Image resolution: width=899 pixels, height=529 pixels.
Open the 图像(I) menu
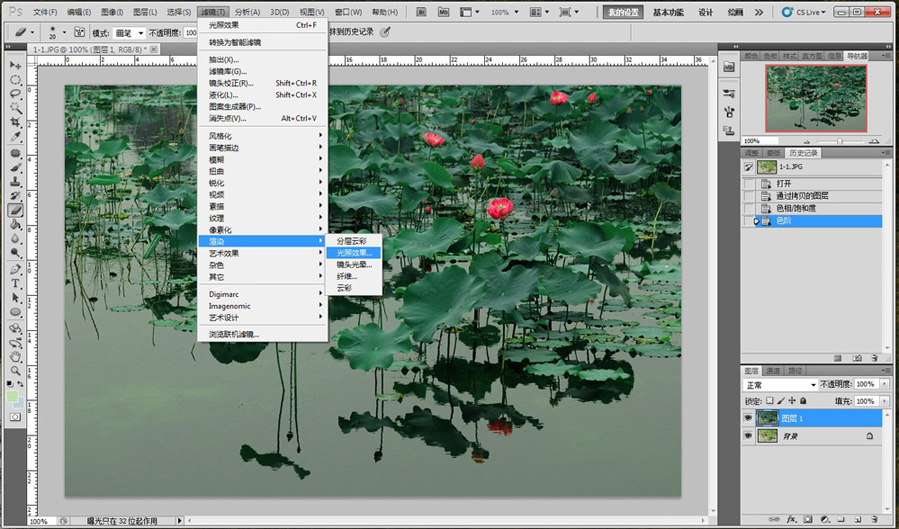pos(112,12)
